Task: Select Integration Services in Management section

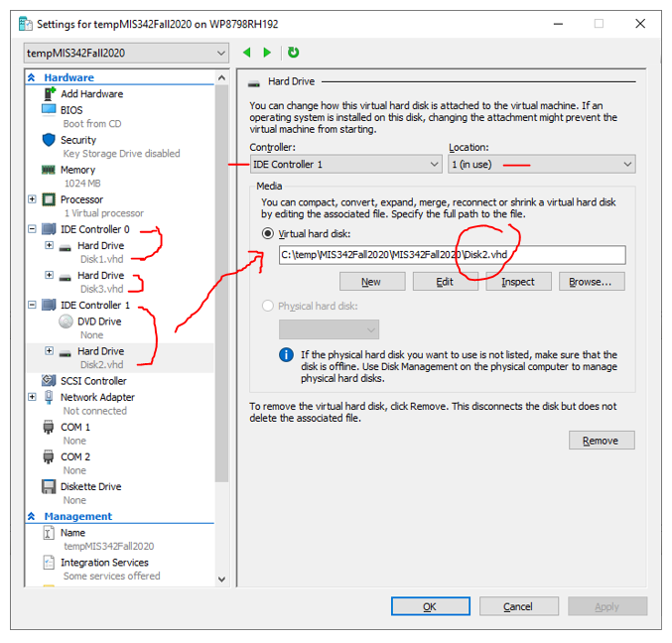Action: [x=104, y=563]
